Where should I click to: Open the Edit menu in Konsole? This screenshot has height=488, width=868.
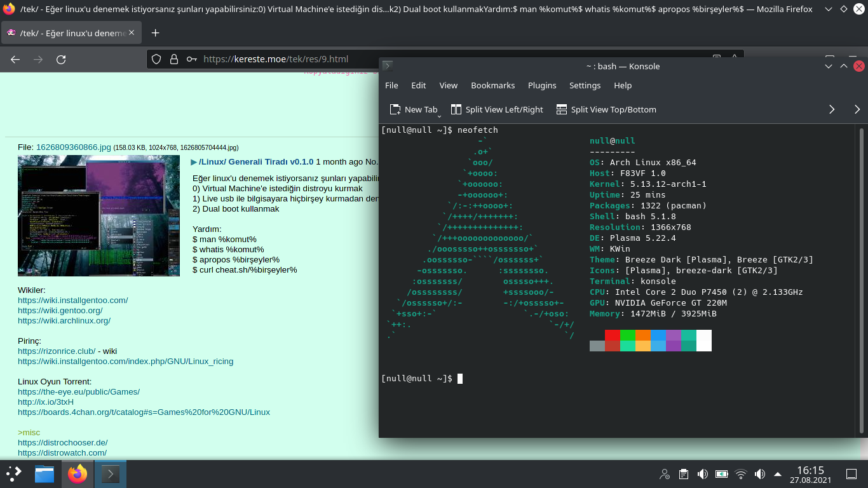tap(419, 85)
